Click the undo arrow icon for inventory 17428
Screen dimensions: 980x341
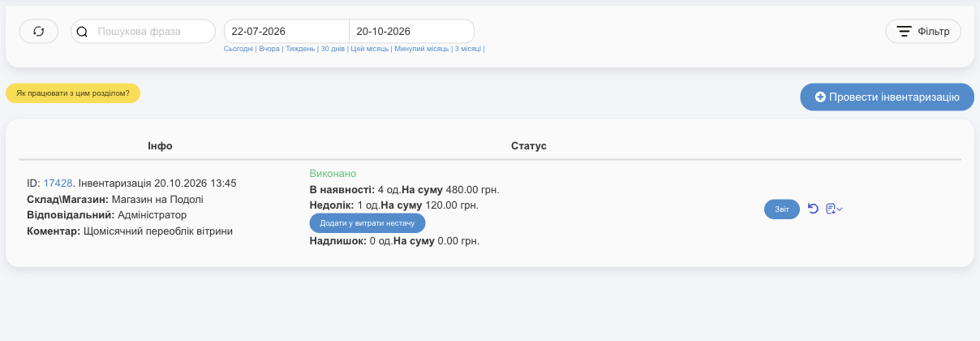click(814, 209)
